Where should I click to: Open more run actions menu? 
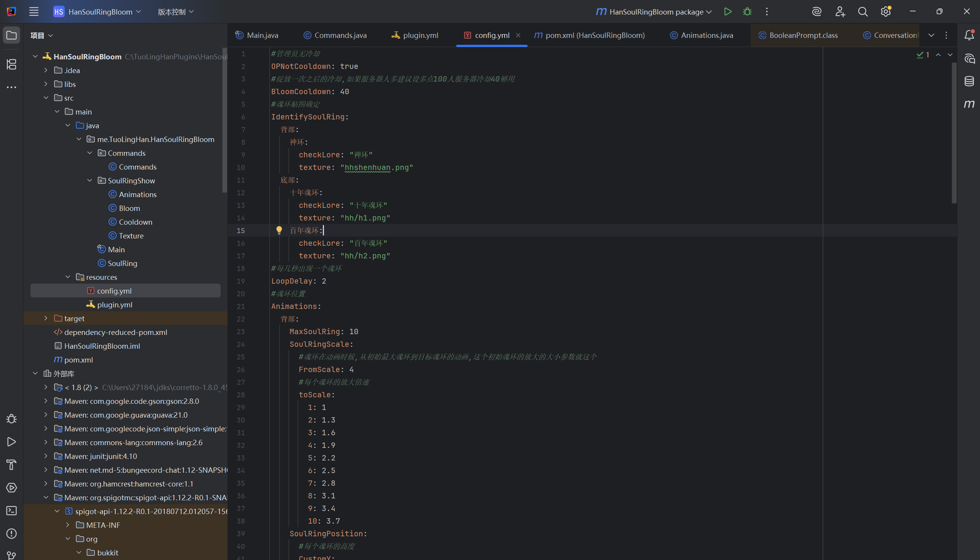pyautogui.click(x=767, y=11)
